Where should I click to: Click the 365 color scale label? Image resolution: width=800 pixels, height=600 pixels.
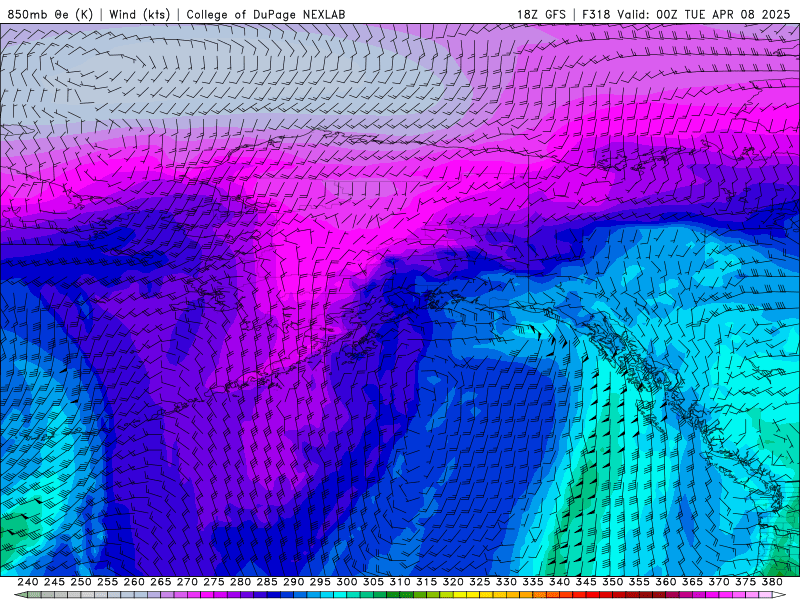point(692,582)
